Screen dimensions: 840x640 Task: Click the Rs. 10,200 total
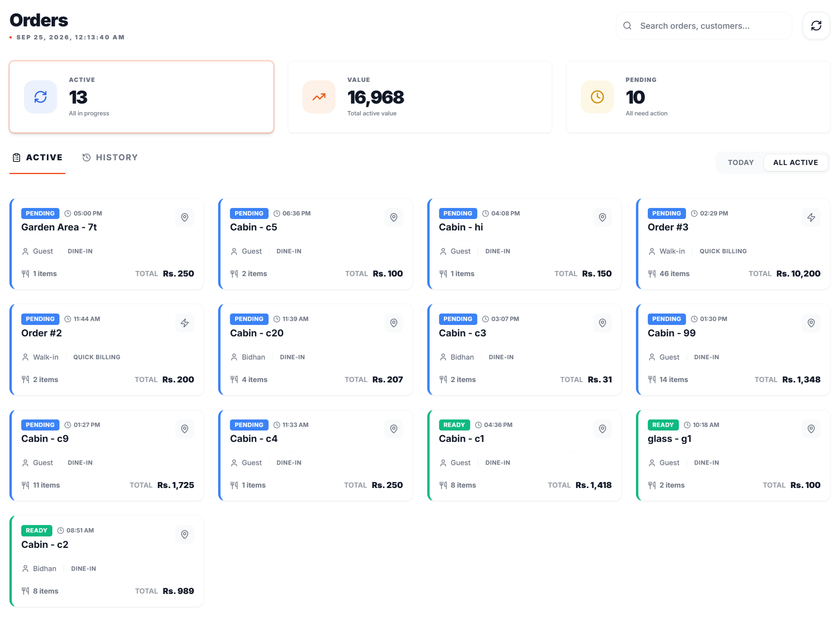pos(798,274)
